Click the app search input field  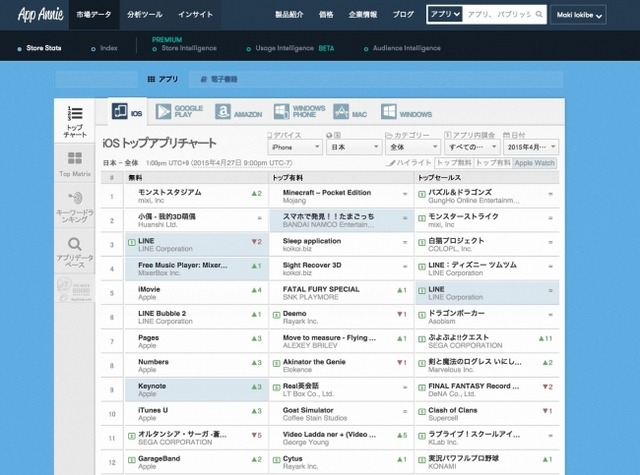[x=499, y=14]
